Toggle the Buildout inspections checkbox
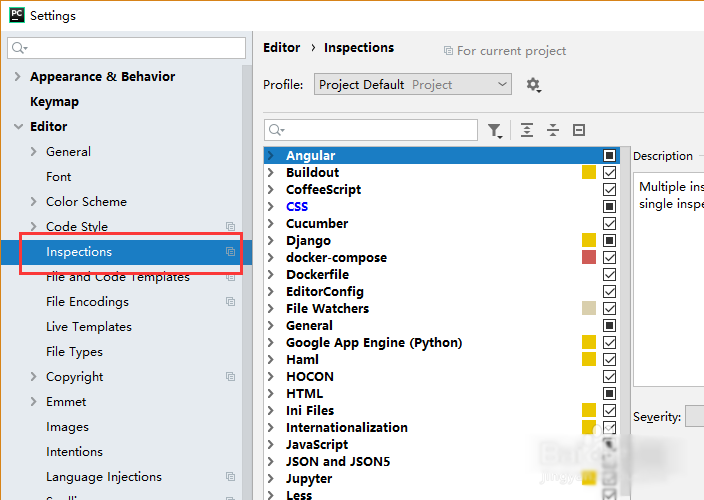Image resolution: width=704 pixels, height=500 pixels. coord(609,173)
